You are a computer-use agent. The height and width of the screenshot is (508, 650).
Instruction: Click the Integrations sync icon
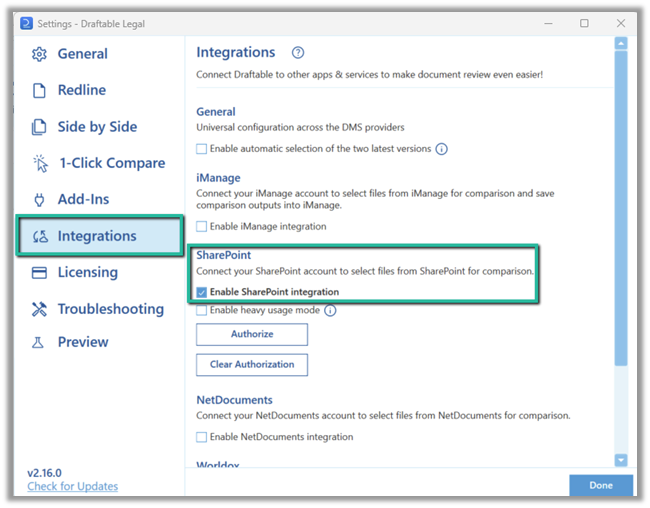pyautogui.click(x=40, y=236)
